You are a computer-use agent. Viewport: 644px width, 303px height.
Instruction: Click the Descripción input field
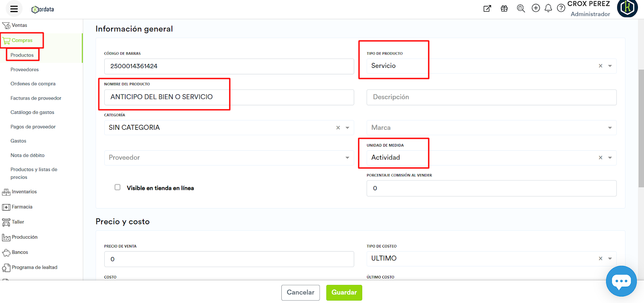coord(491,97)
